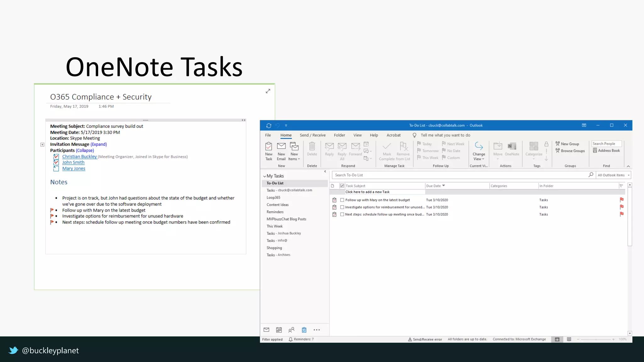Check off Follow up with Mary task

click(x=342, y=200)
